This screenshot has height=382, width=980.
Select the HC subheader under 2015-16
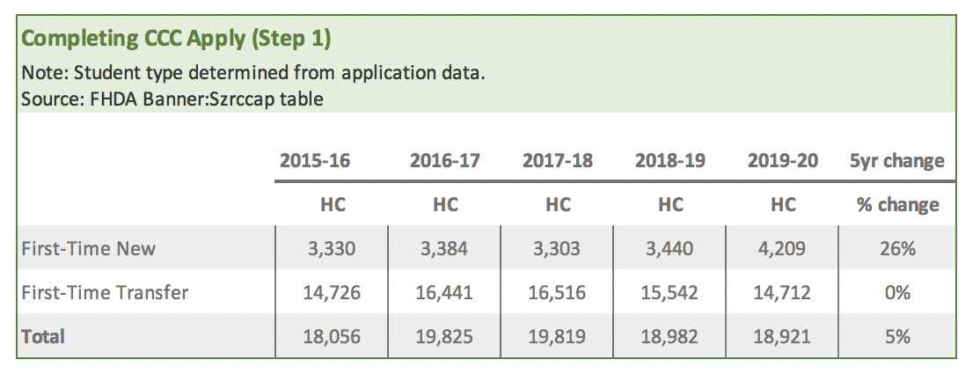click(x=332, y=205)
